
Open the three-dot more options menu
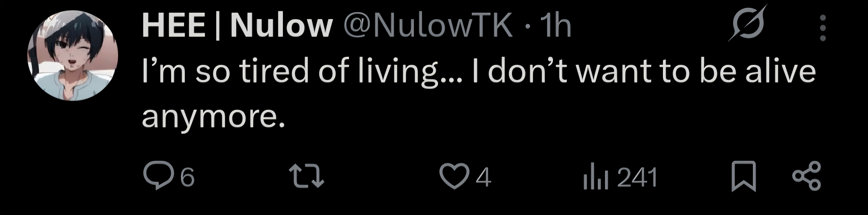click(x=823, y=28)
